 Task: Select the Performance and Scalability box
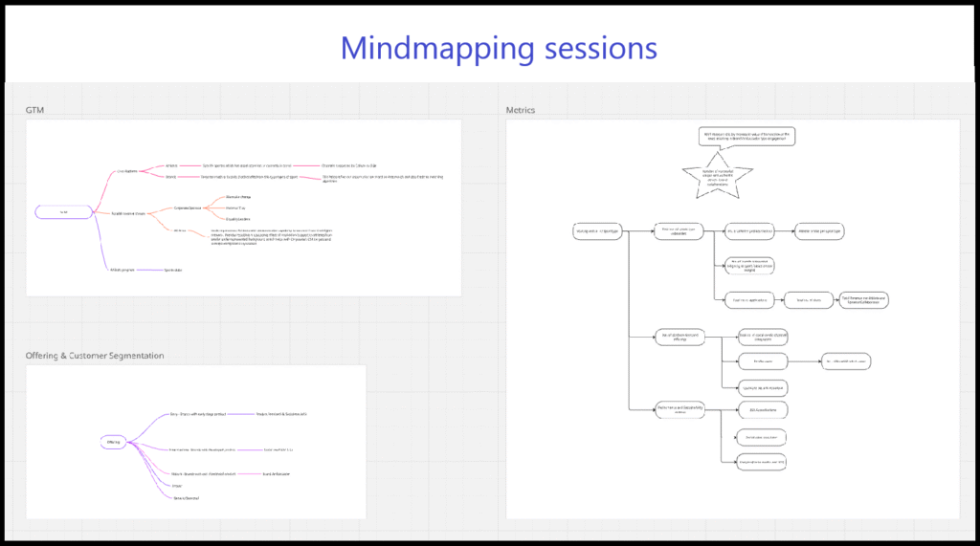coord(680,409)
